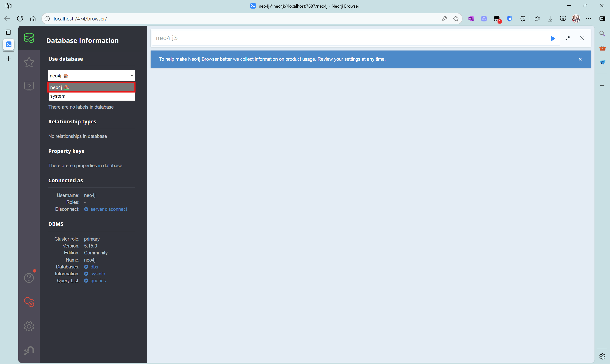Run the :queries command link
610x364 pixels.
(x=95, y=281)
